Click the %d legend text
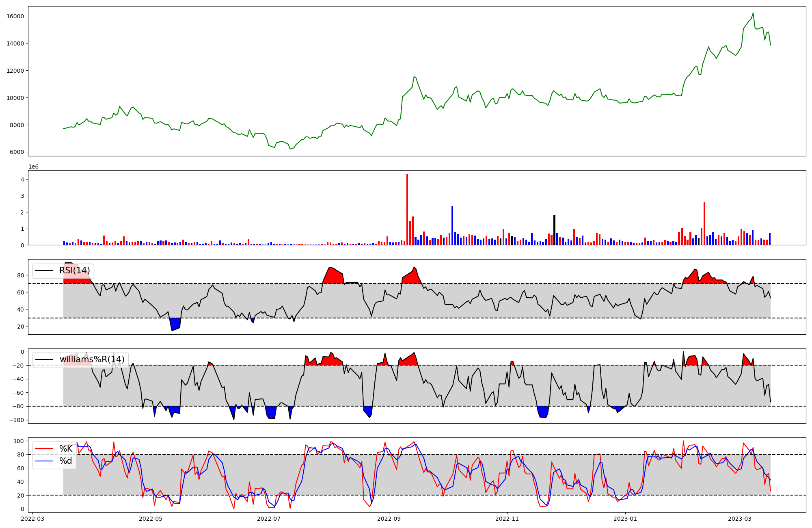The width and height of the screenshot is (812, 528). pyautogui.click(x=66, y=461)
